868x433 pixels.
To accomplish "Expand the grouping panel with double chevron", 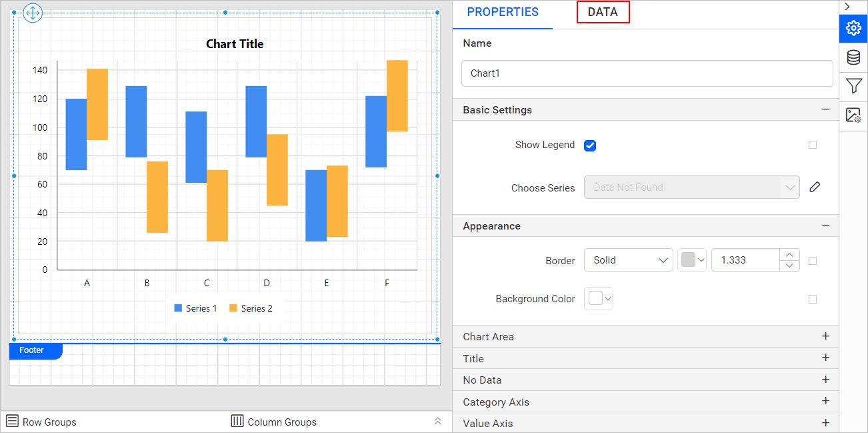I will pos(438,421).
